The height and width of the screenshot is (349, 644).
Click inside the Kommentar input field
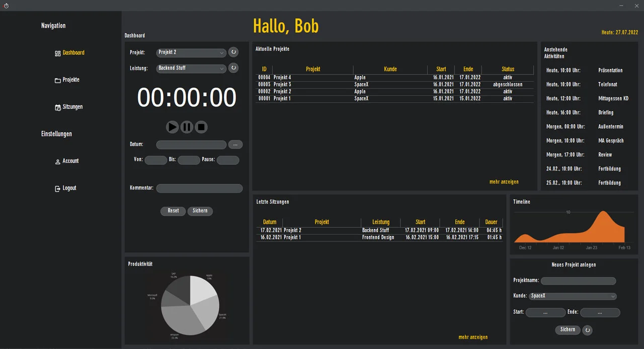tap(199, 188)
